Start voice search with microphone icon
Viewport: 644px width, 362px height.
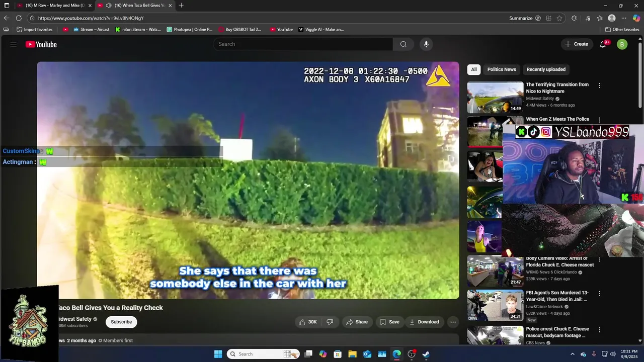pyautogui.click(x=426, y=44)
